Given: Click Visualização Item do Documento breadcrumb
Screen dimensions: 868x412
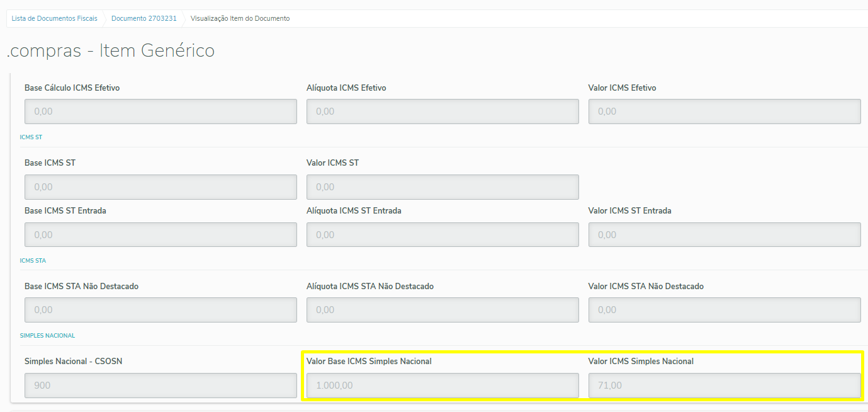Looking at the screenshot, I should click(240, 19).
